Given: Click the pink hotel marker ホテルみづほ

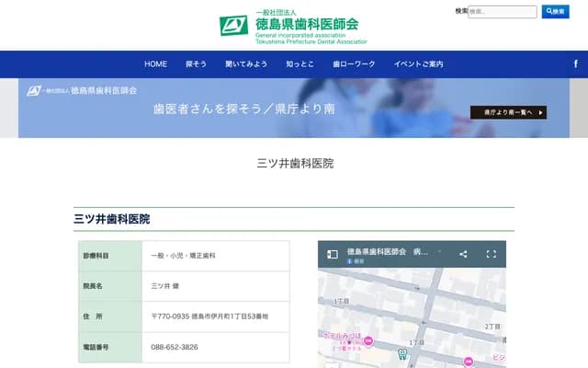Looking at the screenshot, I should 368,341.
